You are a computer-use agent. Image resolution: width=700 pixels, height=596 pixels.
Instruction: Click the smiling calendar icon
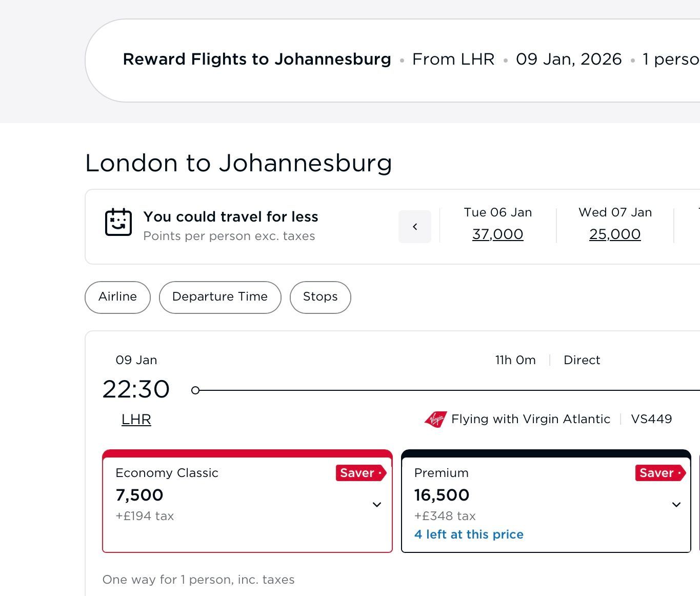[x=118, y=223]
